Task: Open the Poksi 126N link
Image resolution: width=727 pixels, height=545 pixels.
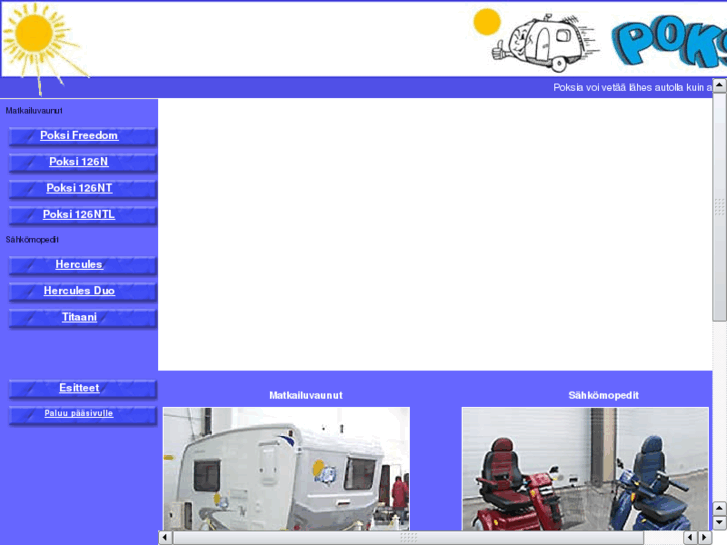Action: (79, 162)
